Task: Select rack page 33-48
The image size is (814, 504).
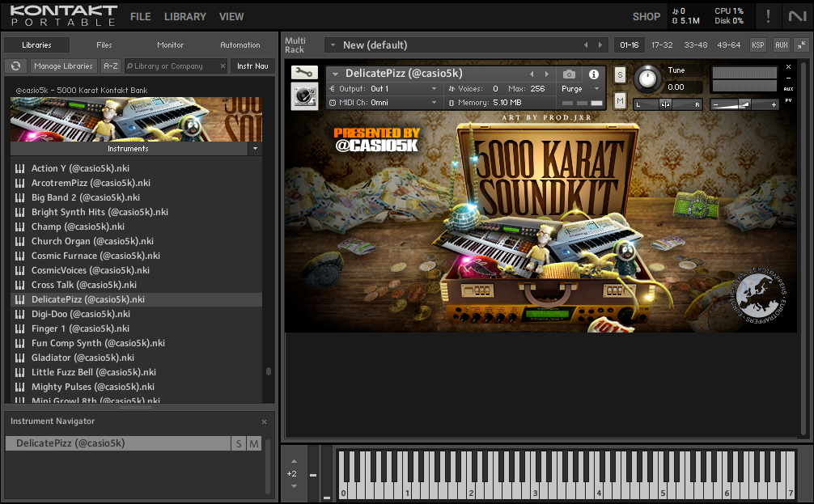Action: click(x=695, y=45)
